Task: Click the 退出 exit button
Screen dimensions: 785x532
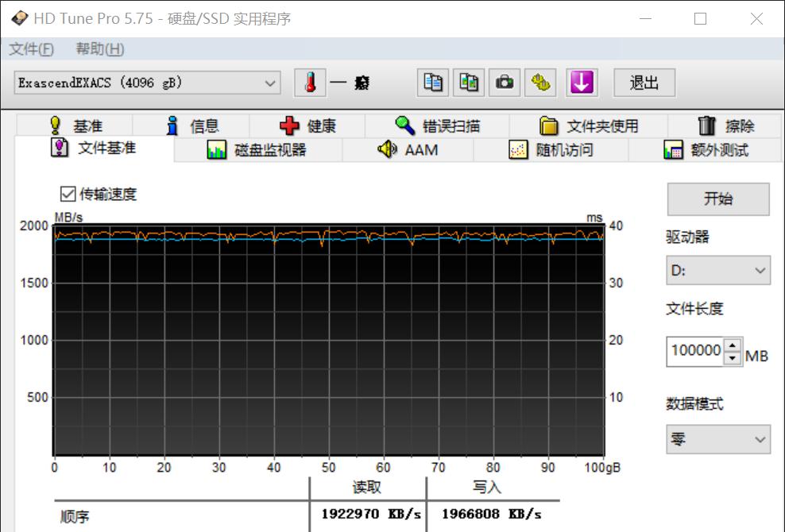Action: tap(644, 83)
